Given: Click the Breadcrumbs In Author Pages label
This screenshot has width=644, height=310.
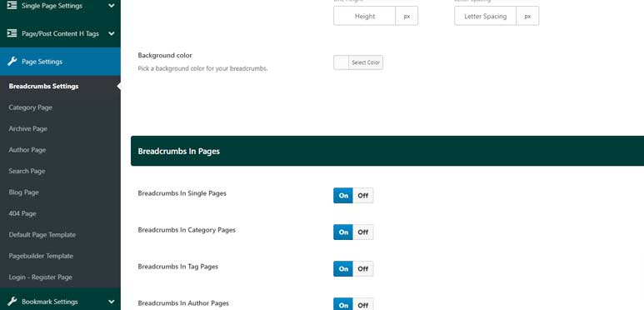Looking at the screenshot, I should (x=183, y=303).
